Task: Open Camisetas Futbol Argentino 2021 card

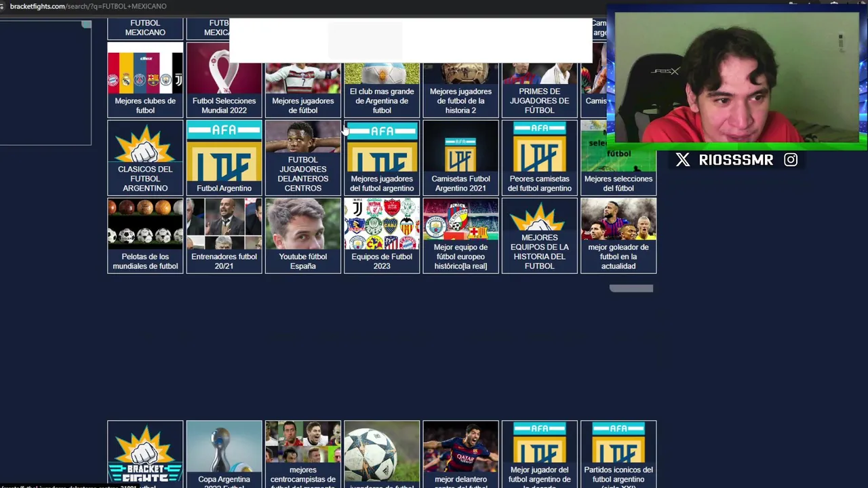Action: coord(460,158)
